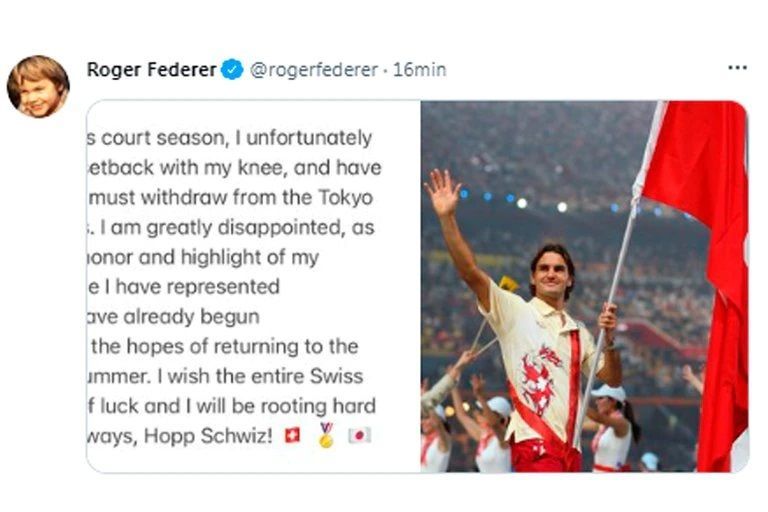Click the Roger Federer display name

click(152, 70)
